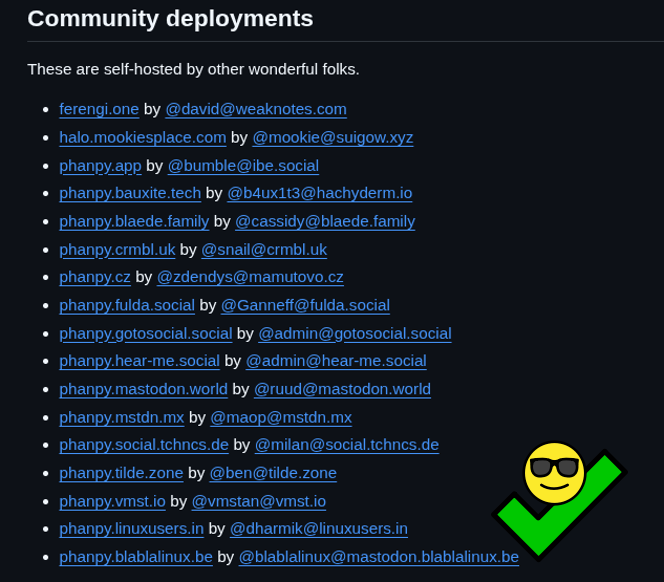Image resolution: width=664 pixels, height=582 pixels.
Task: Click @admin@hear-me.social author link
Action: [336, 361]
